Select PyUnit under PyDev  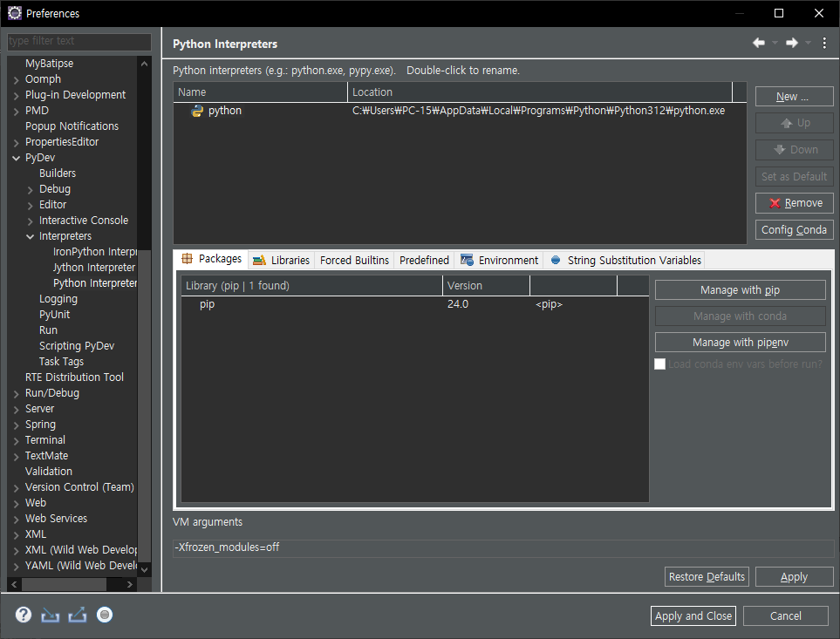55,315
